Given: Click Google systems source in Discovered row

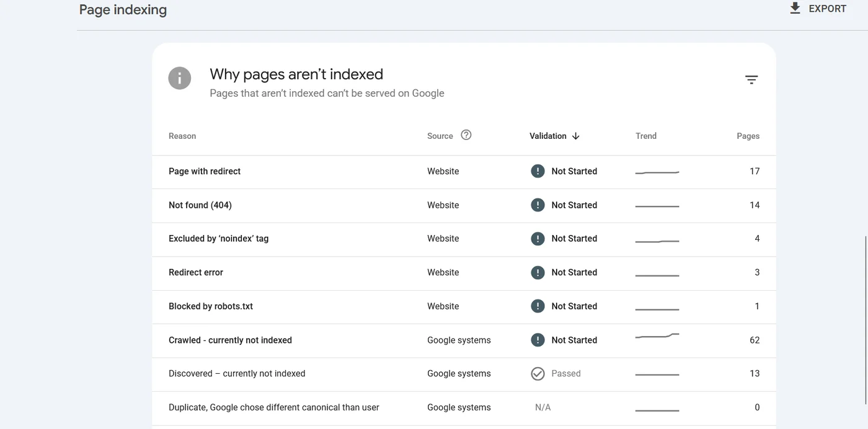Looking at the screenshot, I should [459, 374].
